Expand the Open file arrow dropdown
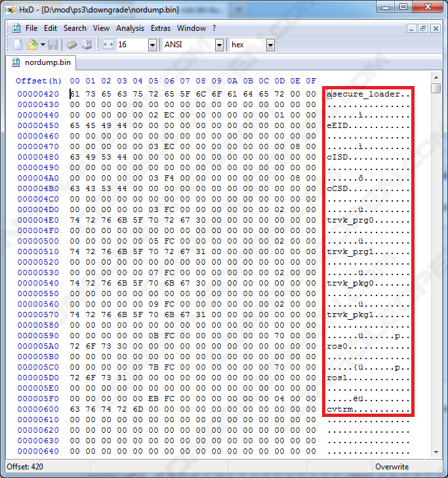Viewport: 448px width, 478px height. 43,45
